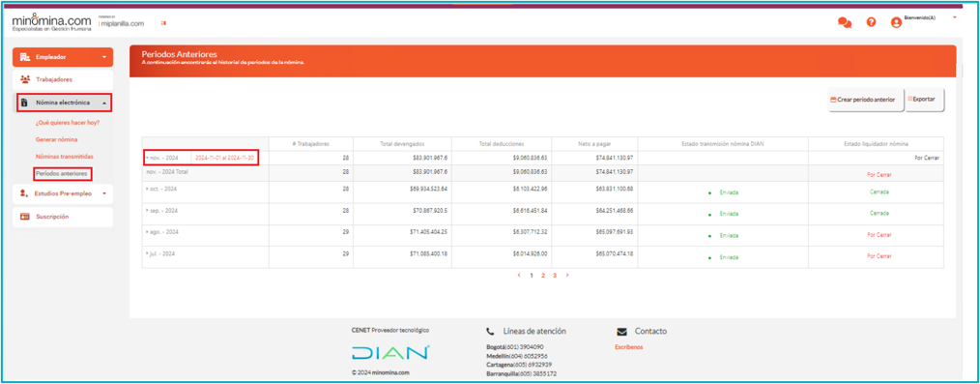The image size is (980, 384).
Task: Click Crear periodo anterior button
Action: (866, 100)
